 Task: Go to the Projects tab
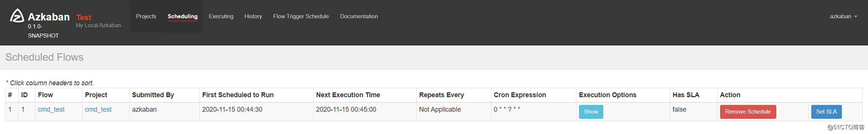[x=146, y=16]
